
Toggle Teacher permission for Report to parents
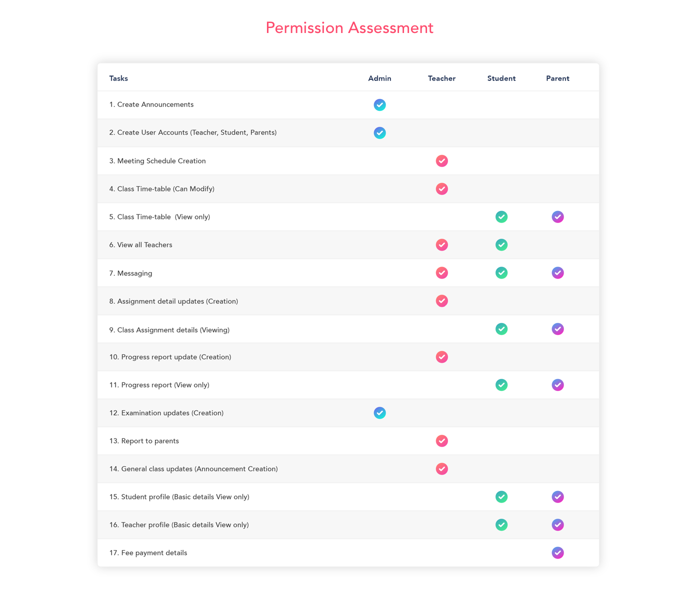pos(442,441)
